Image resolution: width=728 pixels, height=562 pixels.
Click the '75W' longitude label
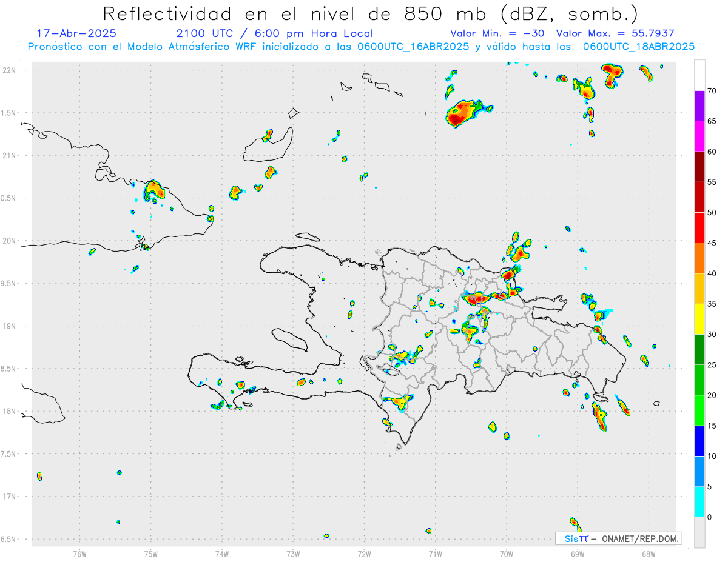click(x=151, y=553)
